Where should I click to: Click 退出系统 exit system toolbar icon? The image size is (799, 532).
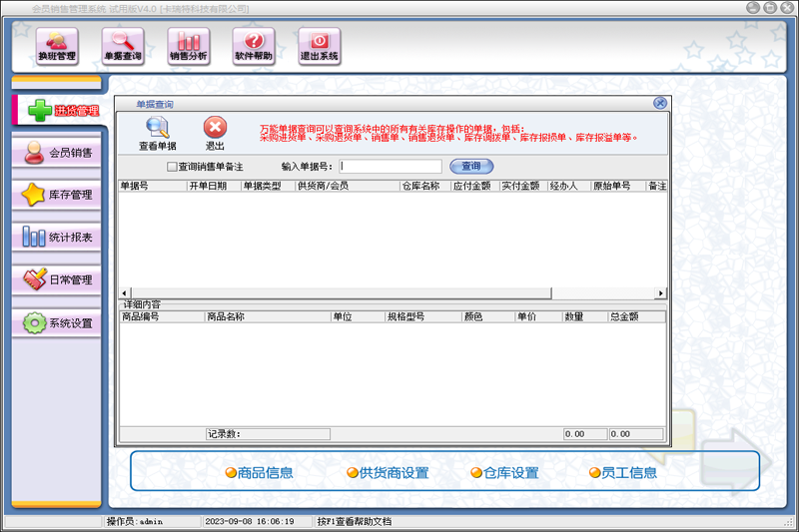point(320,46)
